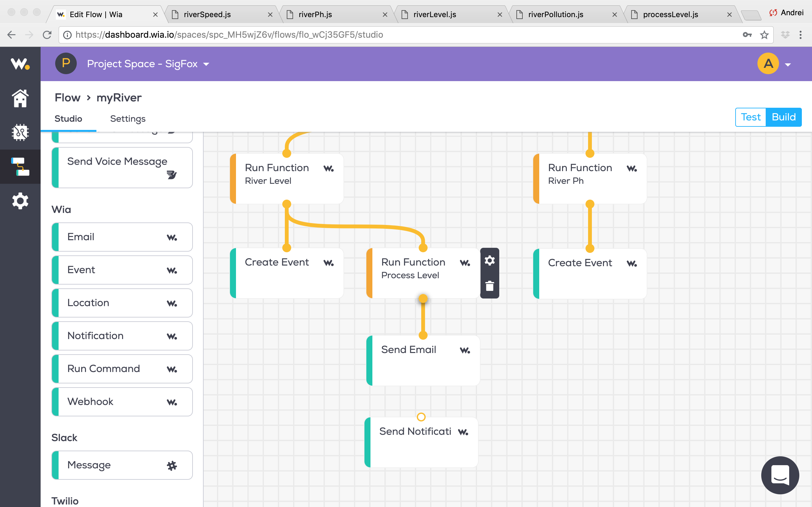Screen dimensions: 812x507
Task: Open Devices chip icon in sidebar
Action: (x=20, y=132)
